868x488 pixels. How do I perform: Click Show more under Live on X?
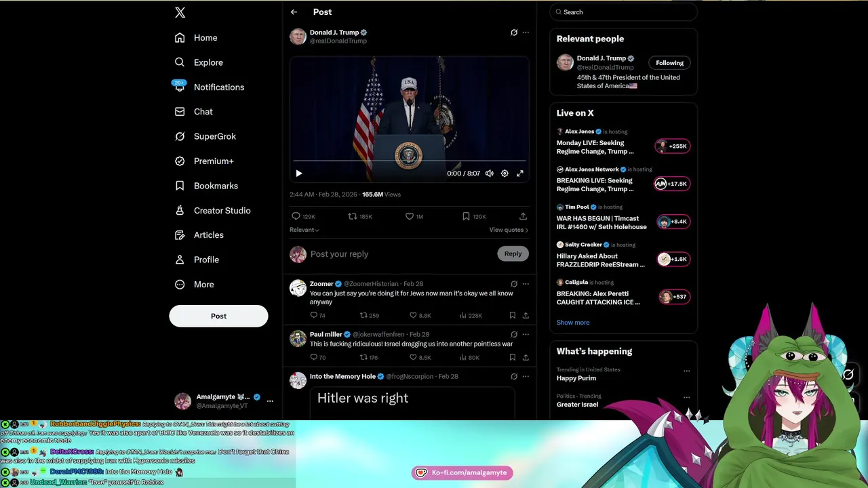[573, 323]
